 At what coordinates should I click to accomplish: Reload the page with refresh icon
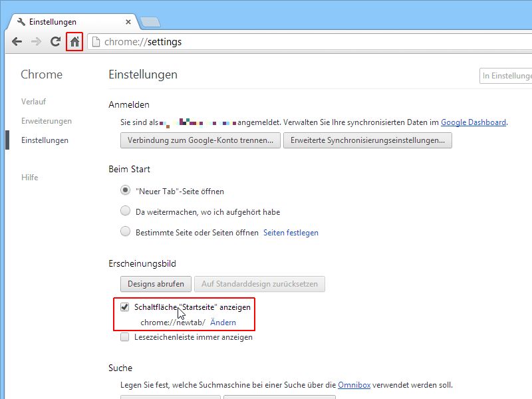[55, 42]
